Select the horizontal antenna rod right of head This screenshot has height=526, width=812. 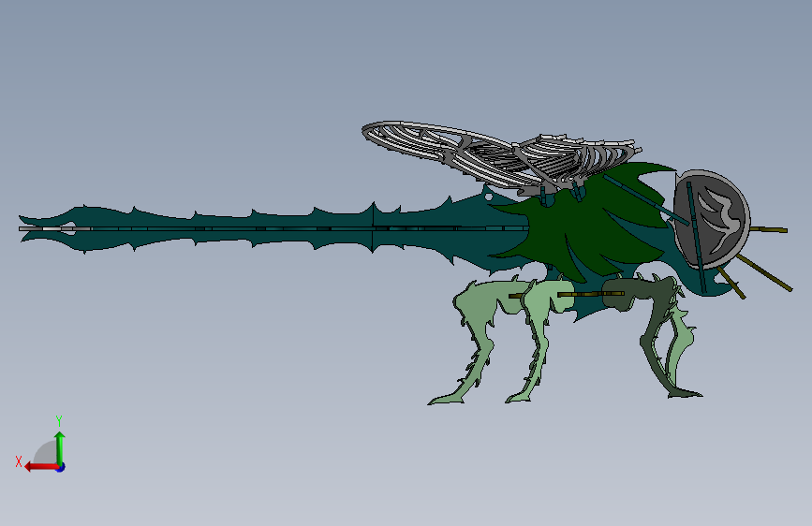coord(769,229)
